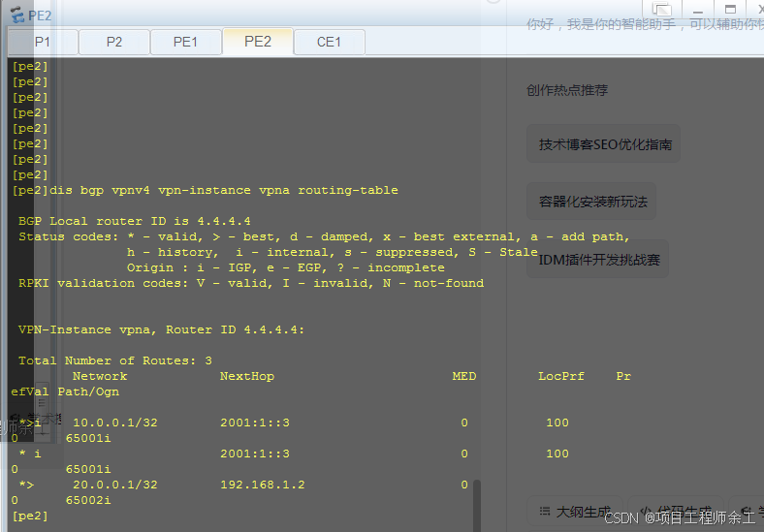
Task: Click the 'VPN-Instance vpna, Router ID 4.4.4.4:' line
Action: tap(161, 329)
